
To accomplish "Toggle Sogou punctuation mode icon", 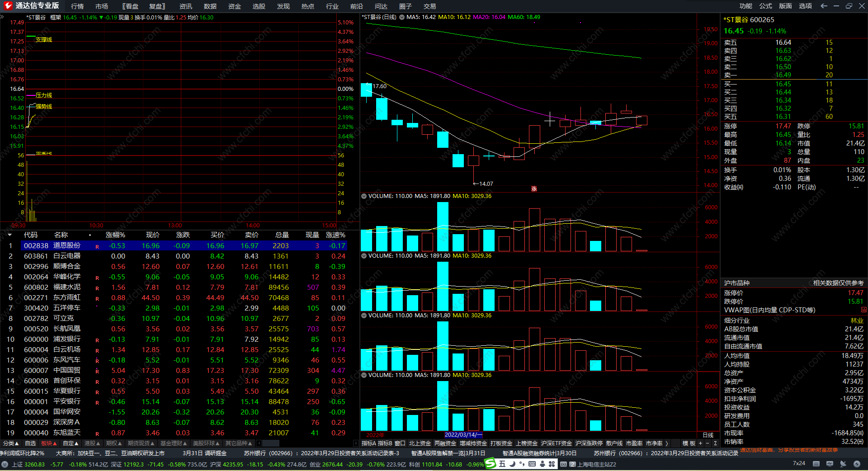I will tap(522, 464).
